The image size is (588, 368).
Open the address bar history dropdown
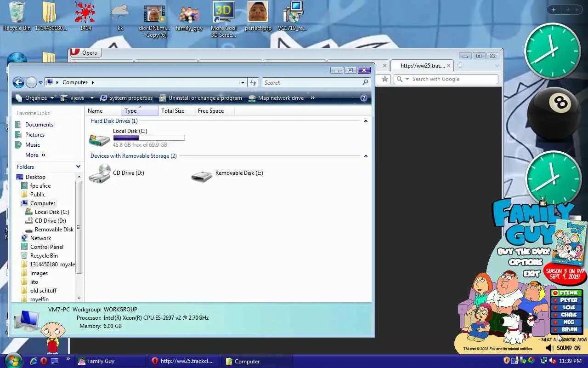coord(243,82)
